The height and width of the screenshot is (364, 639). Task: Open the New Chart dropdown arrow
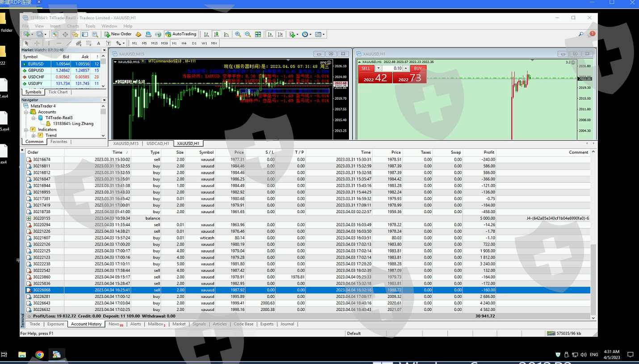33,34
